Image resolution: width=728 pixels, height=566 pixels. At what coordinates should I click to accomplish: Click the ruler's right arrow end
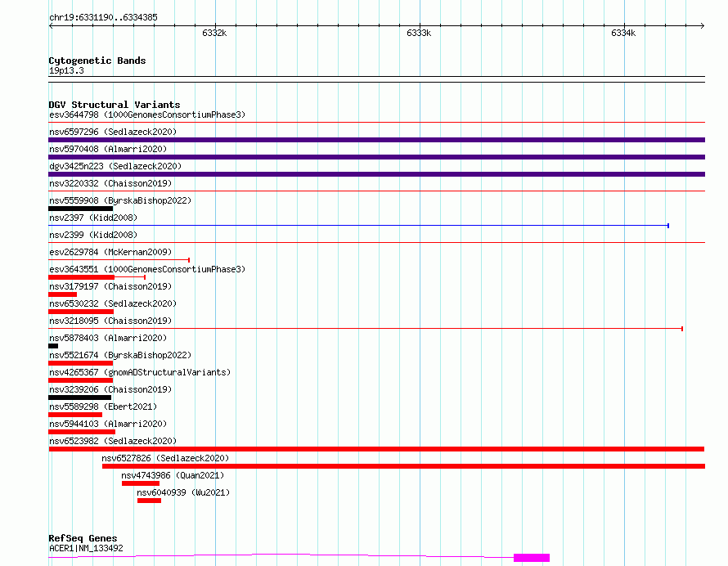[x=702, y=25]
